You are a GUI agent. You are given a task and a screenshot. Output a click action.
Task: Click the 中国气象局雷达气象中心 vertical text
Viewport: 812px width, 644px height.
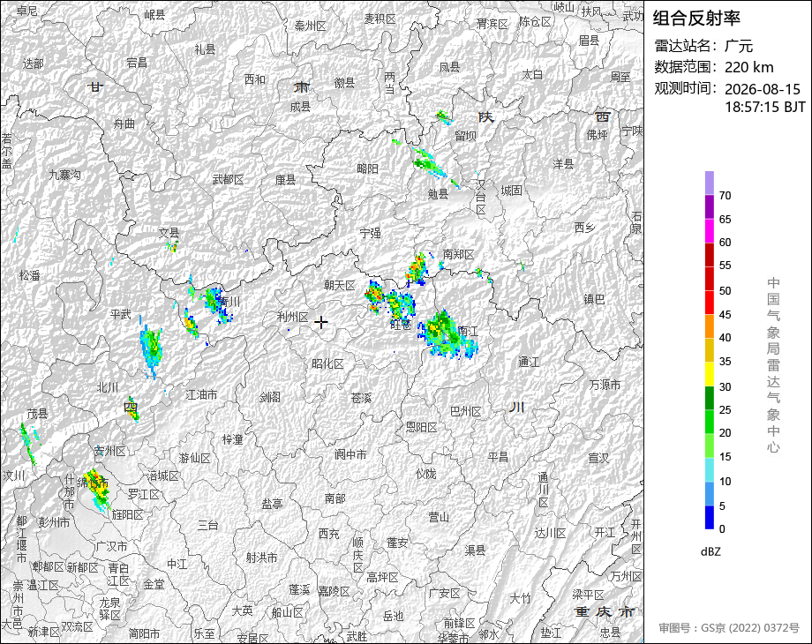click(773, 365)
